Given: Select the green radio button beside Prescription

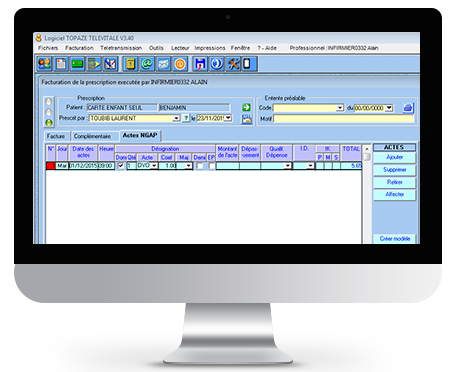Looking at the screenshot, I should click(x=49, y=123).
